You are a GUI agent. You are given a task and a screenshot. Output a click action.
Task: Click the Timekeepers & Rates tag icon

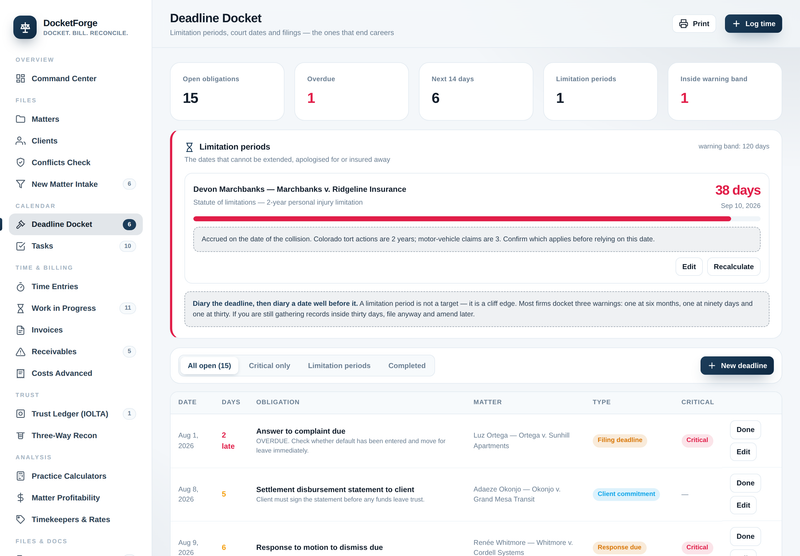pos(20,519)
